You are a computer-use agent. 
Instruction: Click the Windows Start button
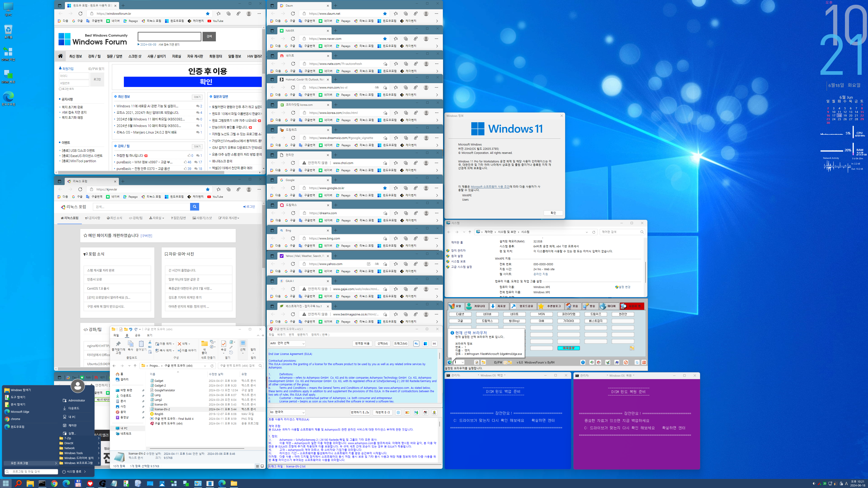point(6,484)
